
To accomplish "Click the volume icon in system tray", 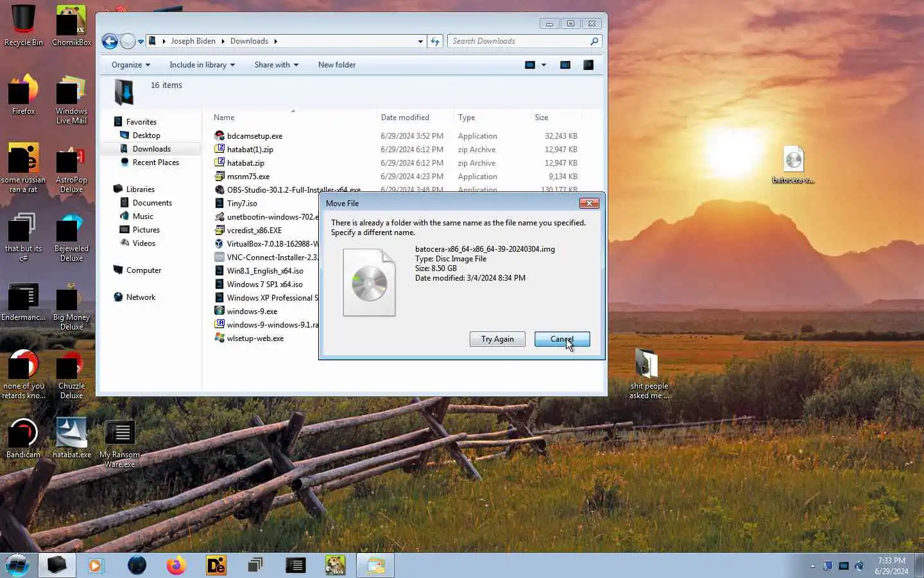I will tap(860, 566).
